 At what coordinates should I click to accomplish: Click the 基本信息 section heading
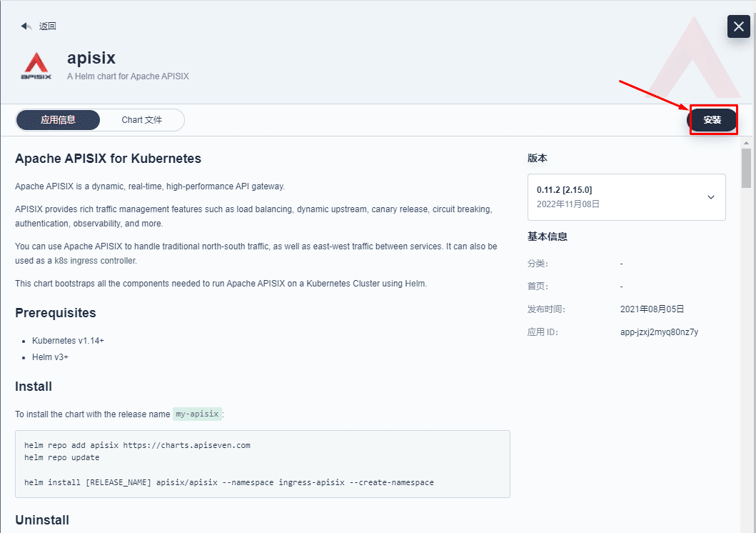click(548, 236)
